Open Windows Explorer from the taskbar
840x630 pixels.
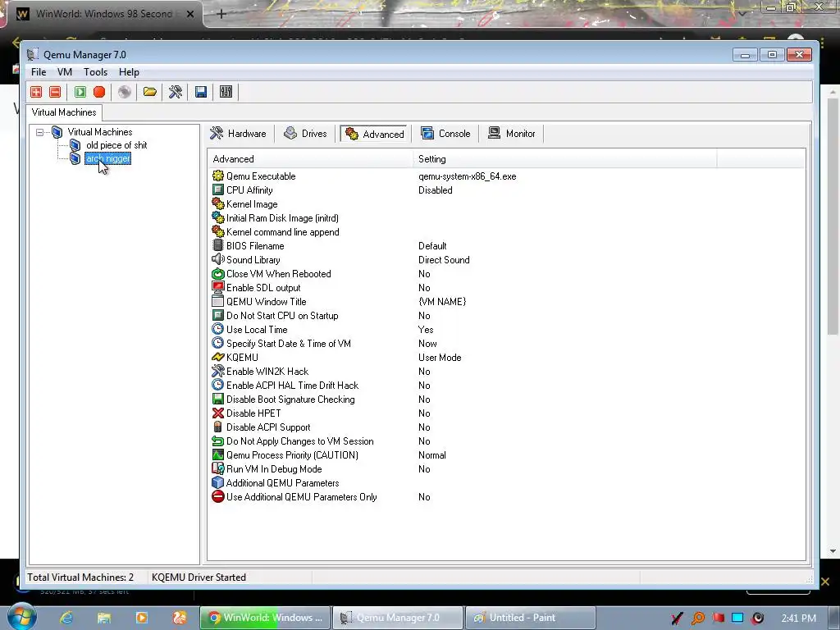(x=104, y=618)
